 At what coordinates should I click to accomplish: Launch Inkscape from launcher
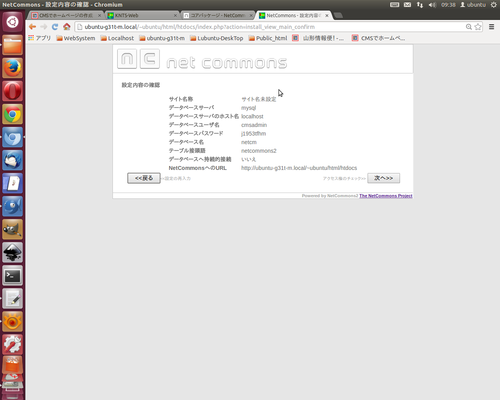pyautogui.click(x=12, y=252)
